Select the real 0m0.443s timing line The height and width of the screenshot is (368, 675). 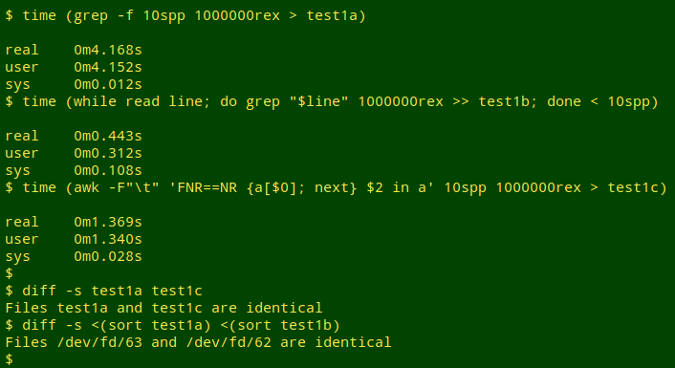click(74, 136)
